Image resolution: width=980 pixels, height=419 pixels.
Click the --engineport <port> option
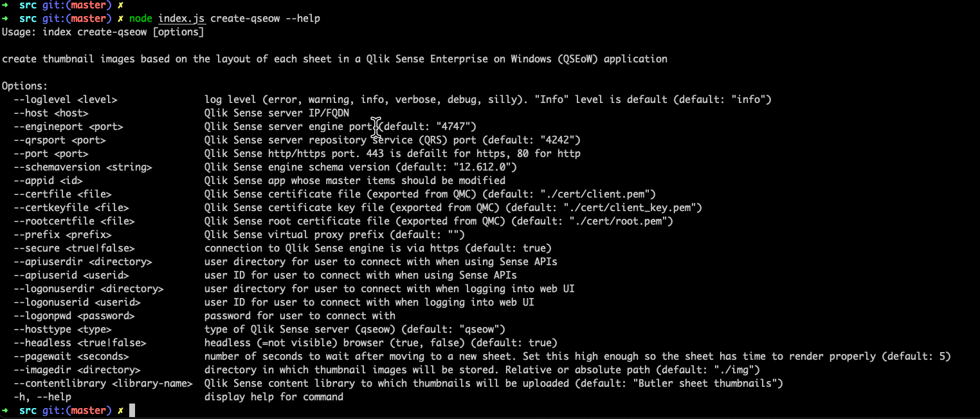pos(68,126)
